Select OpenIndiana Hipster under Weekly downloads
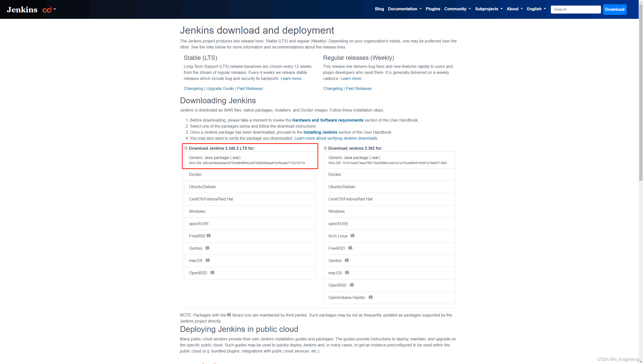Screen dimensions: 643x364 coord(389,298)
